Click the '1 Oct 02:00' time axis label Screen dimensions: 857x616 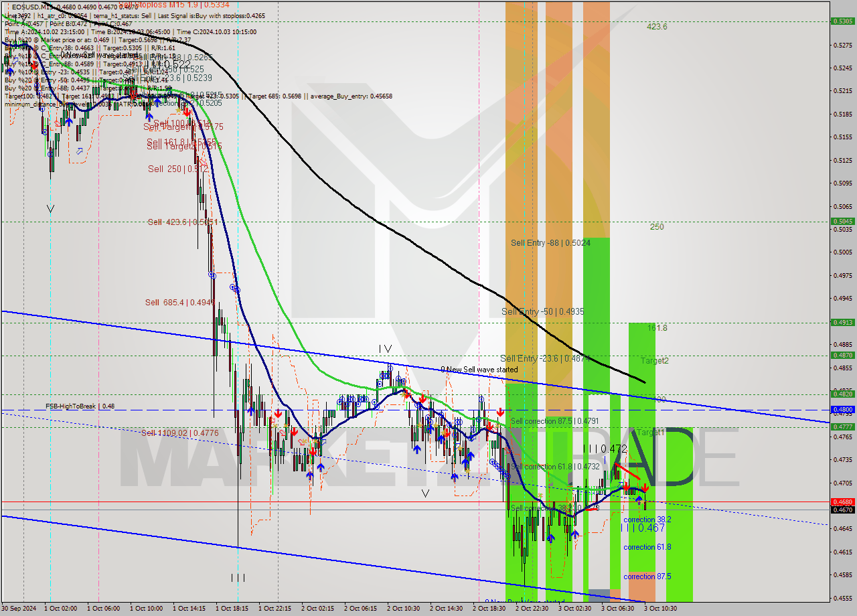coord(60,609)
